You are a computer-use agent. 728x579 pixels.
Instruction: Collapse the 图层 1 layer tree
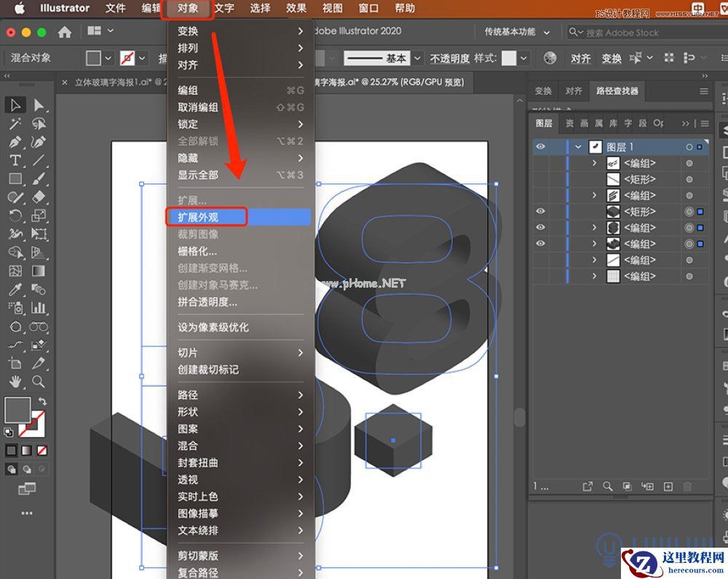[578, 147]
